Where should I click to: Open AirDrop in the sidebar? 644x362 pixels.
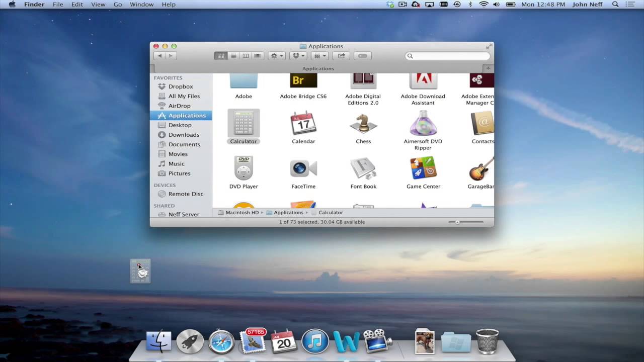[181, 106]
